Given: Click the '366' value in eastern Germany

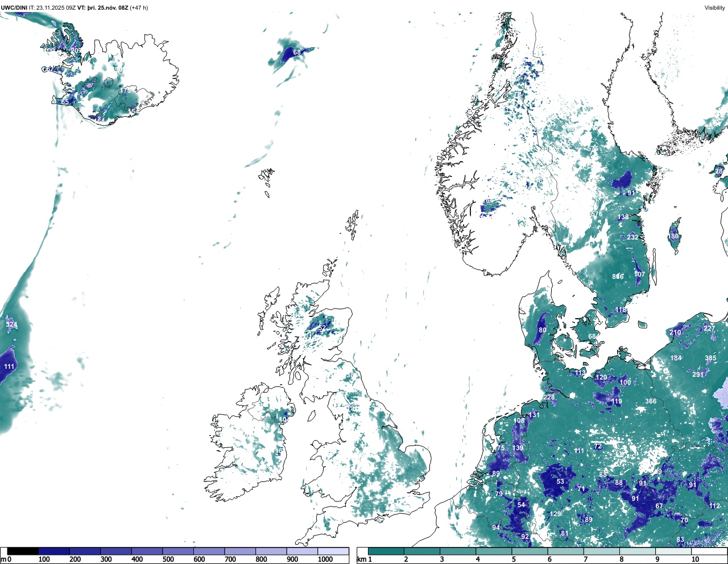Looking at the screenshot, I should tap(651, 401).
